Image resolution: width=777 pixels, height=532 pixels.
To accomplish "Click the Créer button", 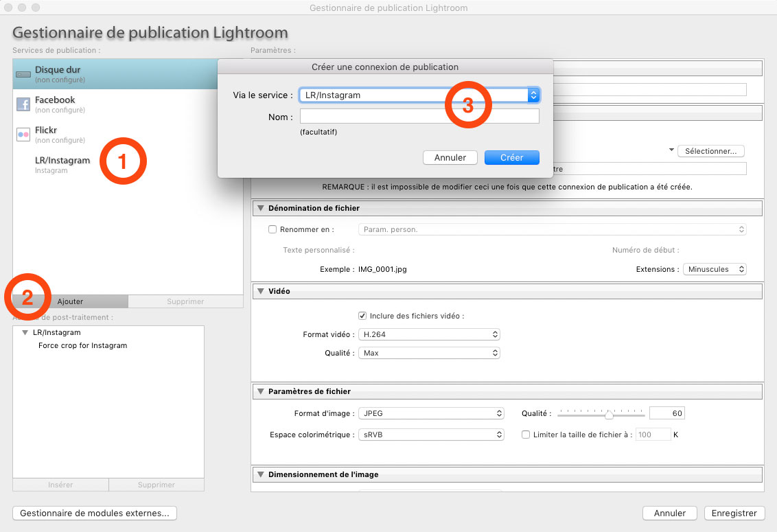I will click(x=511, y=157).
